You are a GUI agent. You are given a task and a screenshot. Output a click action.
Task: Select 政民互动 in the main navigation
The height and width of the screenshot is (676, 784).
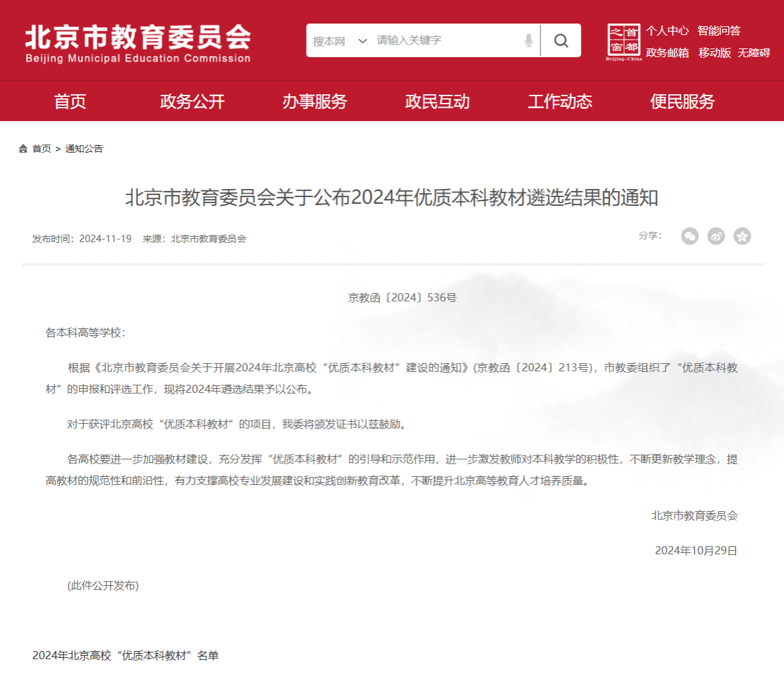coord(437,102)
